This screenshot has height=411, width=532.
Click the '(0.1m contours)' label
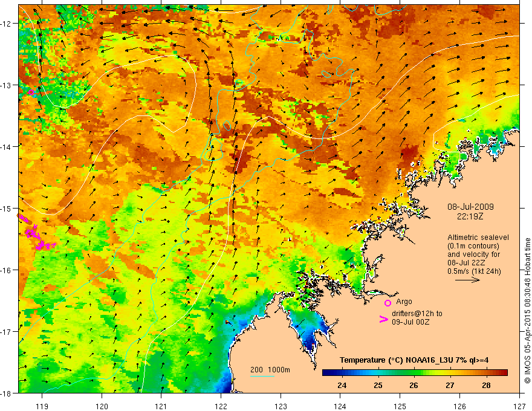click(473, 246)
